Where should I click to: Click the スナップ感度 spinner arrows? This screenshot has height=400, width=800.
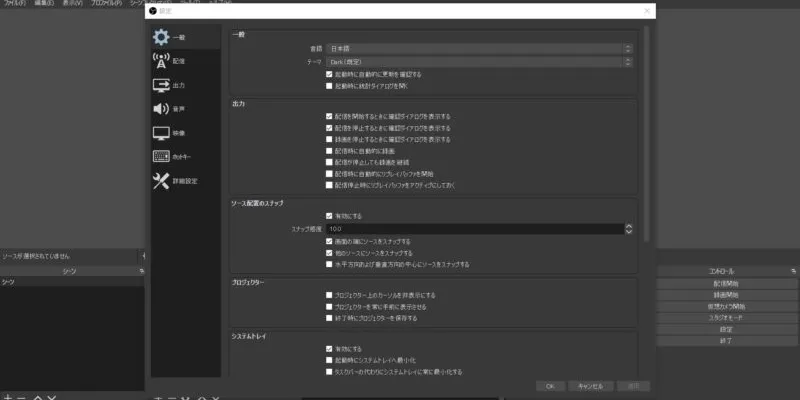click(628, 228)
